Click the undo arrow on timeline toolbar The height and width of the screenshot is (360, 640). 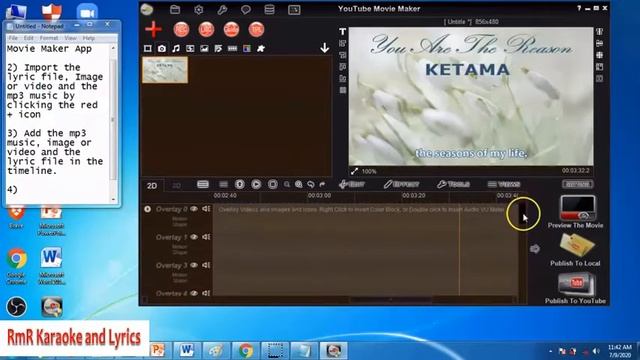pyautogui.click(x=311, y=184)
